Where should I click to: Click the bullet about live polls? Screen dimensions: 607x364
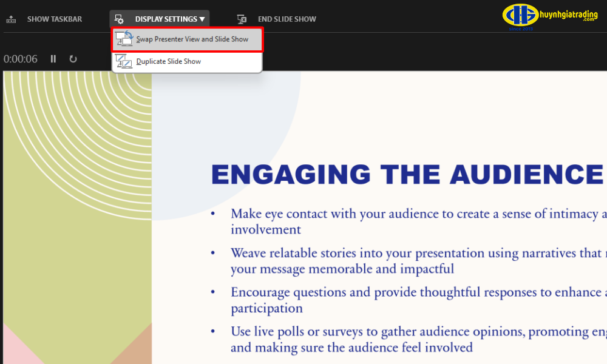click(x=413, y=339)
